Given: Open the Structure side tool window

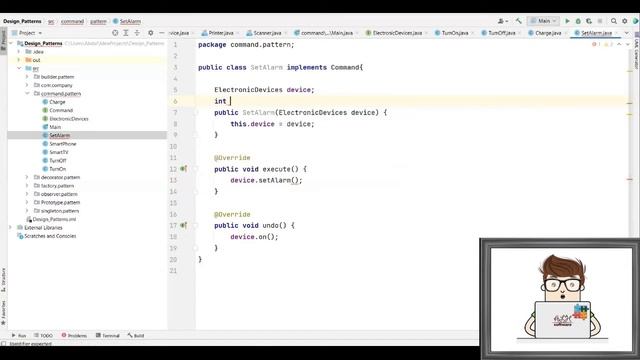Looking at the screenshot, I should (x=3, y=280).
